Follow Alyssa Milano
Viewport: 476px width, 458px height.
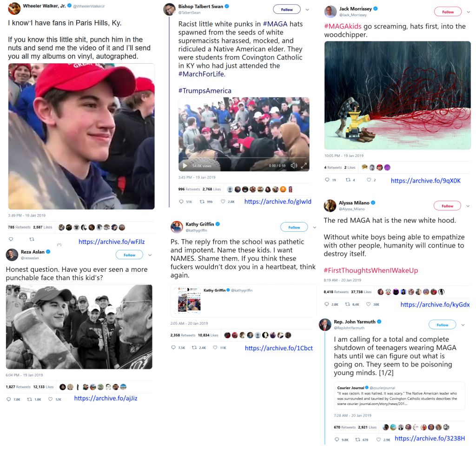pyautogui.click(x=447, y=206)
